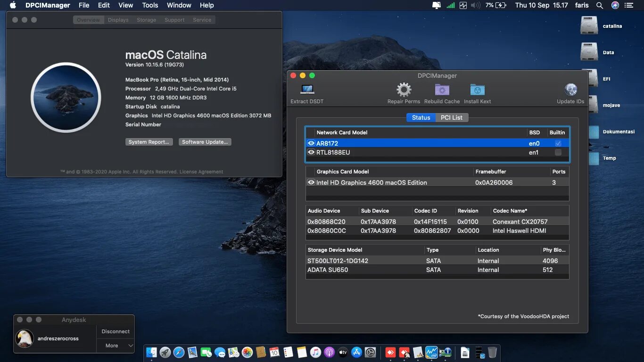Open Intel Power Gadget in the Dock
Image resolution: width=644 pixels, height=362 pixels.
click(x=431, y=352)
